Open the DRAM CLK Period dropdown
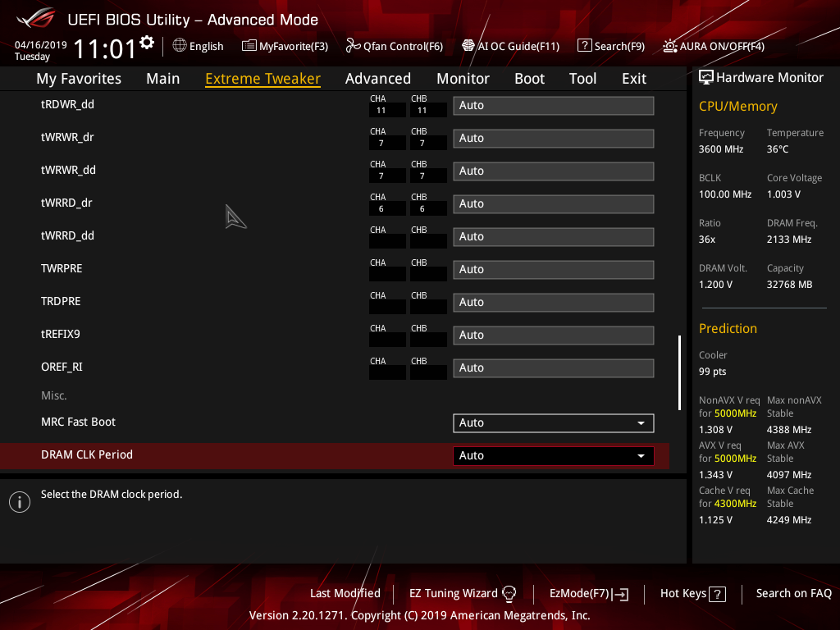 (554, 456)
